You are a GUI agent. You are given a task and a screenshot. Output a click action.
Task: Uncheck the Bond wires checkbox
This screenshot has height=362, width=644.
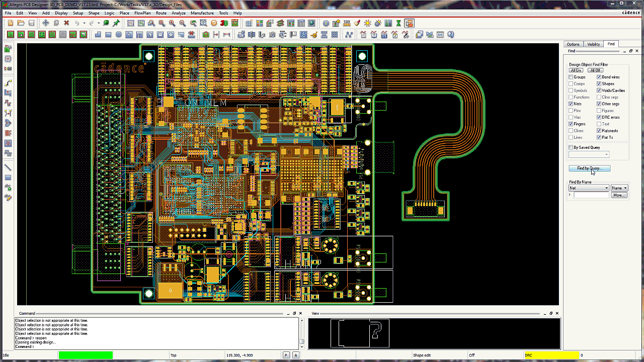599,77
